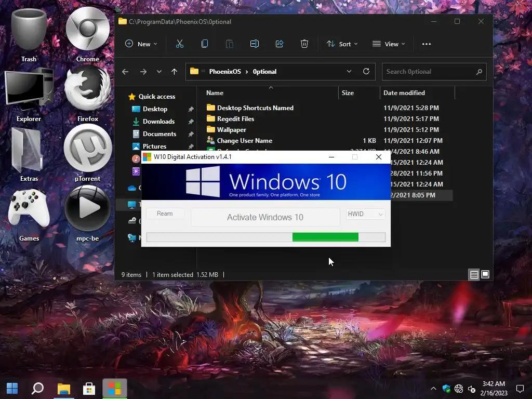Click the Paste icon in File Explorer toolbar
Image resolution: width=532 pixels, height=399 pixels.
tap(230, 44)
